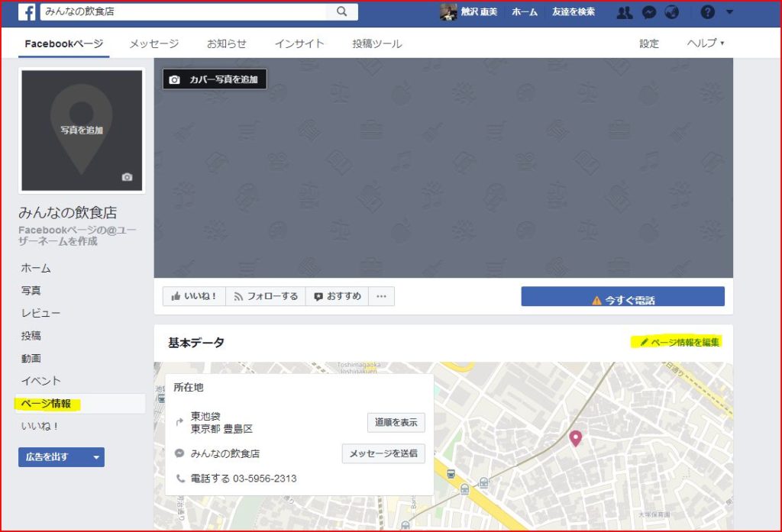782x532 pixels.
Task: Click 道順を表示 for directions
Action: [396, 422]
